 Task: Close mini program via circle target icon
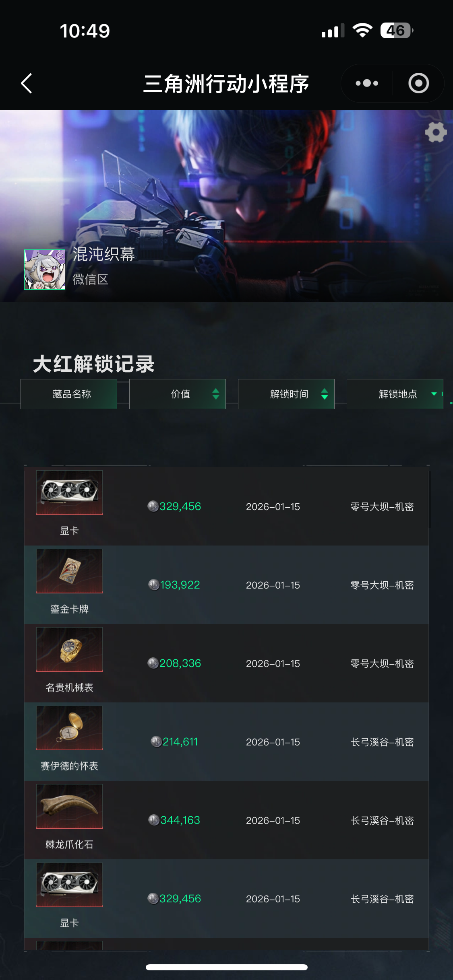tap(419, 83)
